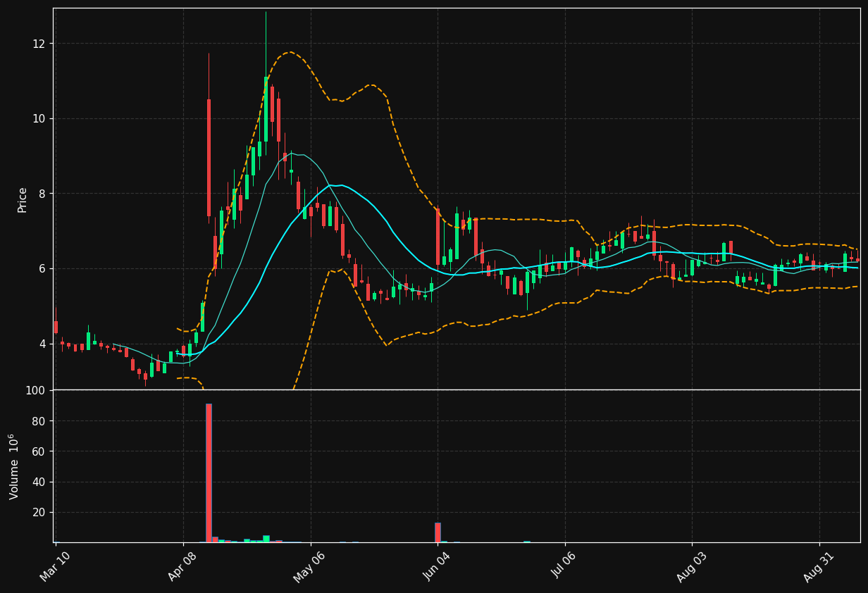Image resolution: width=868 pixels, height=593 pixels.
Task: Click the 'Aug 03' date label
Action: tap(692, 566)
